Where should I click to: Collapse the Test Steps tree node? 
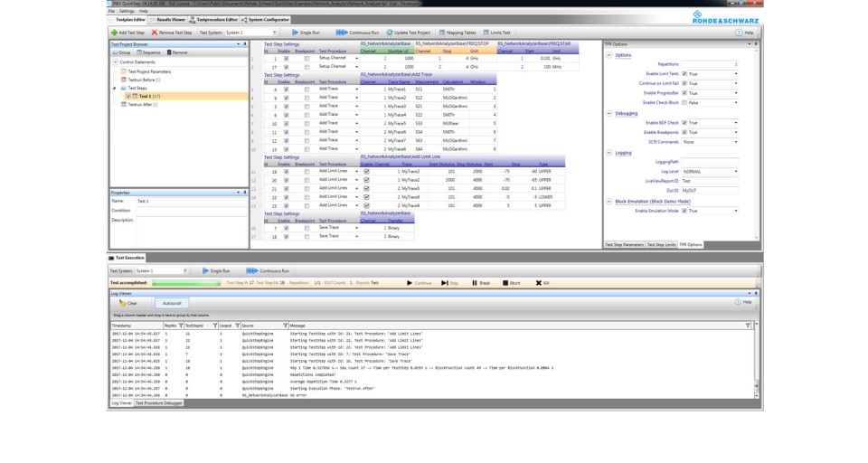coord(115,88)
